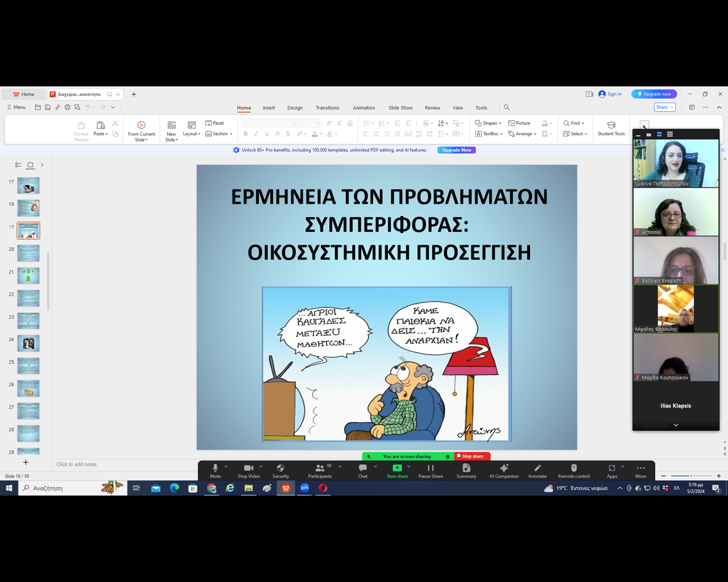
Task: Open the Zoom Security shield
Action: (280, 468)
